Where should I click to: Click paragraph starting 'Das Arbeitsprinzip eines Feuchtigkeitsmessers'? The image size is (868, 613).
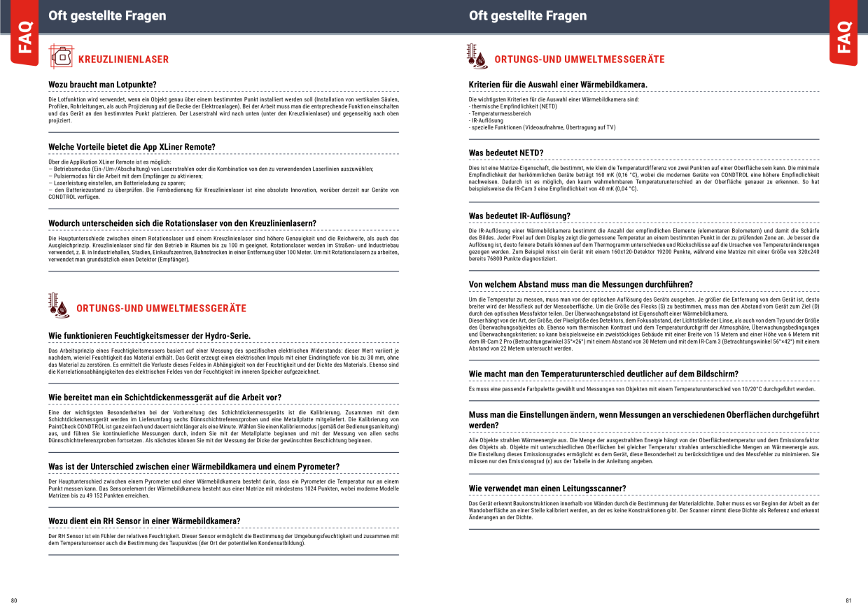(223, 361)
